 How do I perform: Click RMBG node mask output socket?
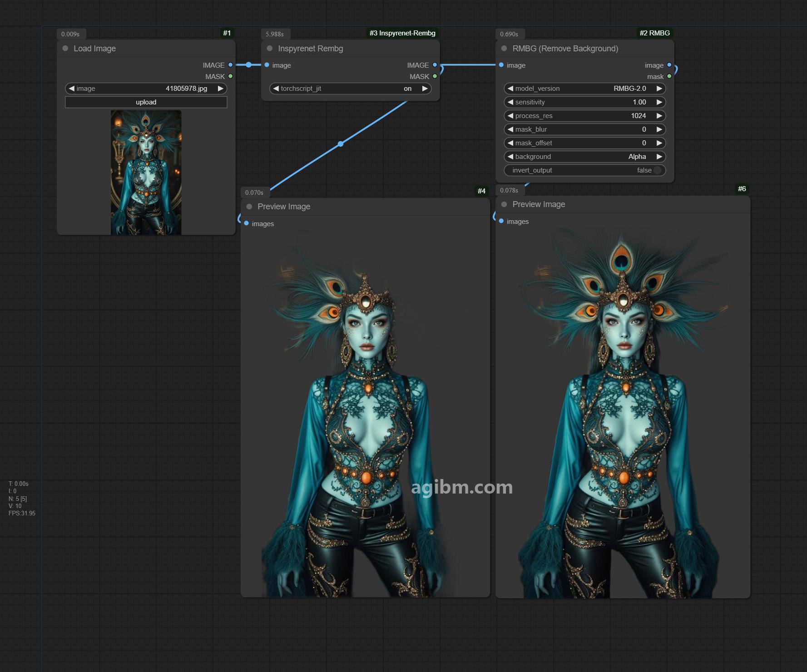pos(669,76)
